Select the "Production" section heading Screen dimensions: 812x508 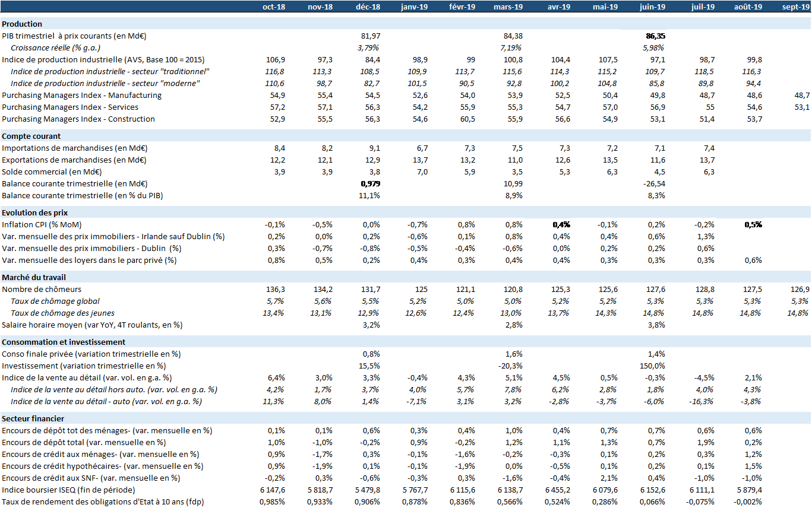tap(22, 24)
